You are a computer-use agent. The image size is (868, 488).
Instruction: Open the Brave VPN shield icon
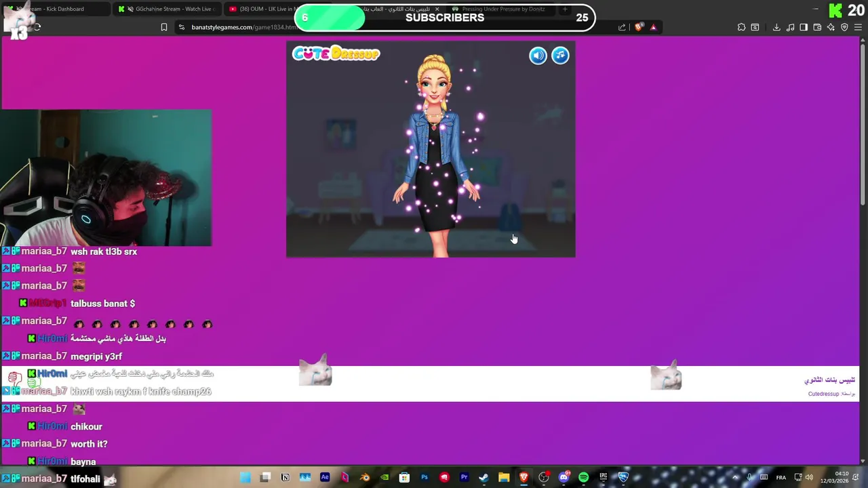(844, 27)
